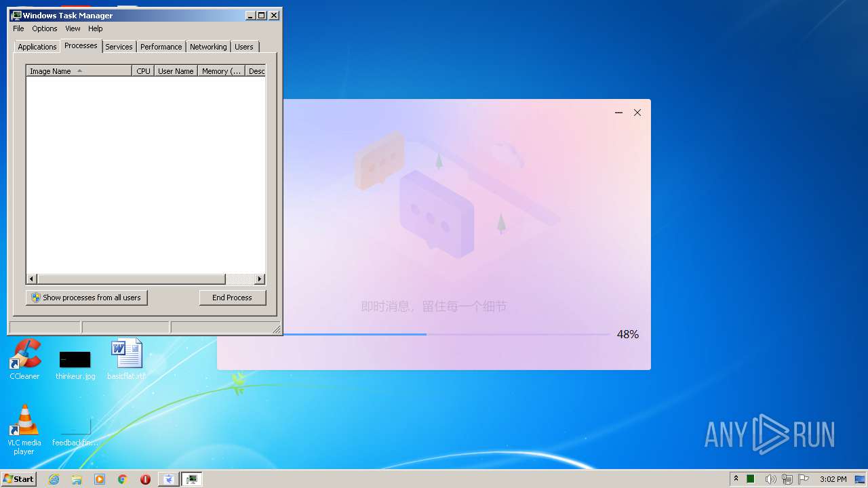Sort by the Description column header
Image resolution: width=868 pixels, height=488 pixels.
(256, 70)
